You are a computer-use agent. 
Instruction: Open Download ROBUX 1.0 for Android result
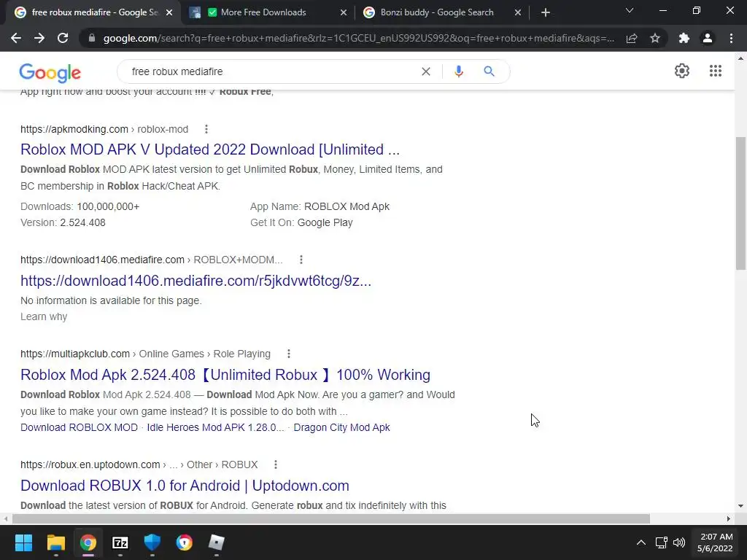pos(185,486)
